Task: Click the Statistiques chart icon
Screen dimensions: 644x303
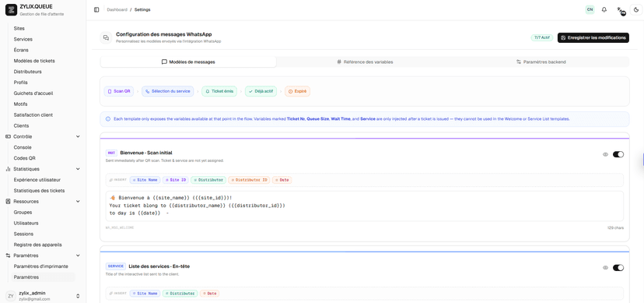Action: [x=9, y=169]
